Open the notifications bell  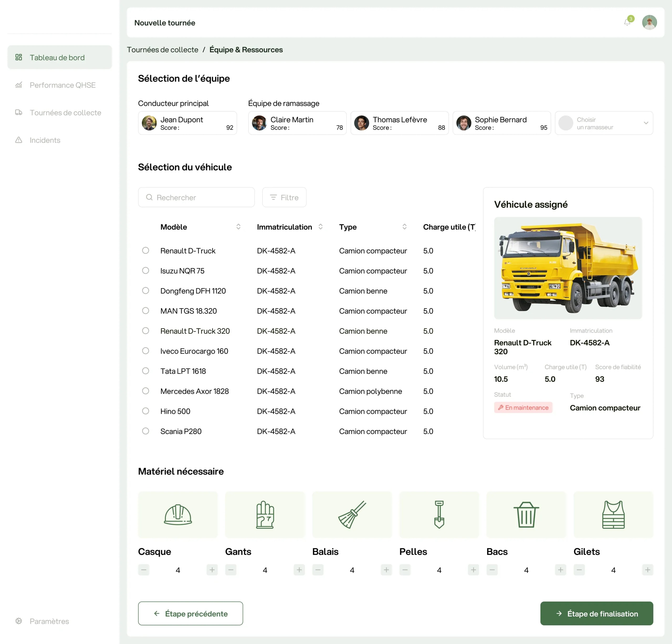tap(627, 22)
